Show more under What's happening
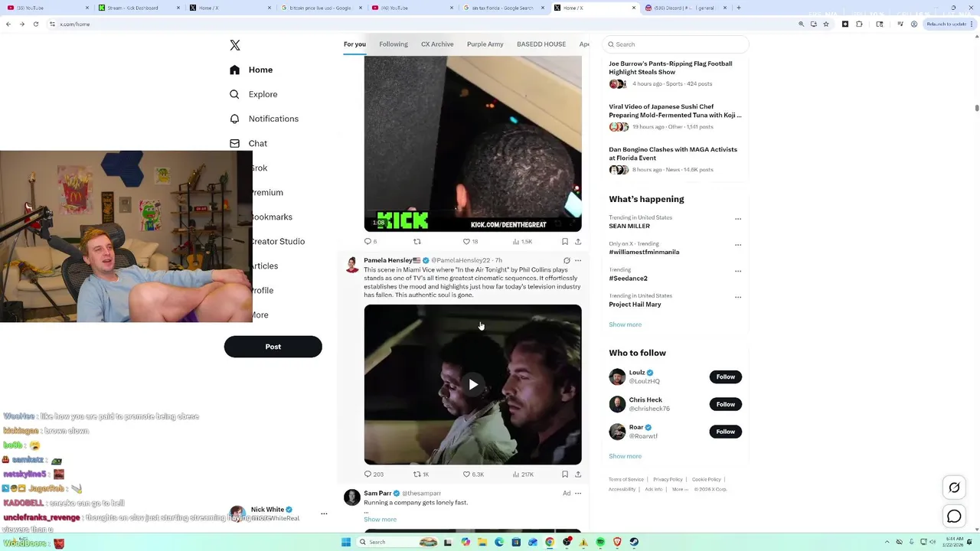Screen dimensions: 980x551 click(x=625, y=324)
